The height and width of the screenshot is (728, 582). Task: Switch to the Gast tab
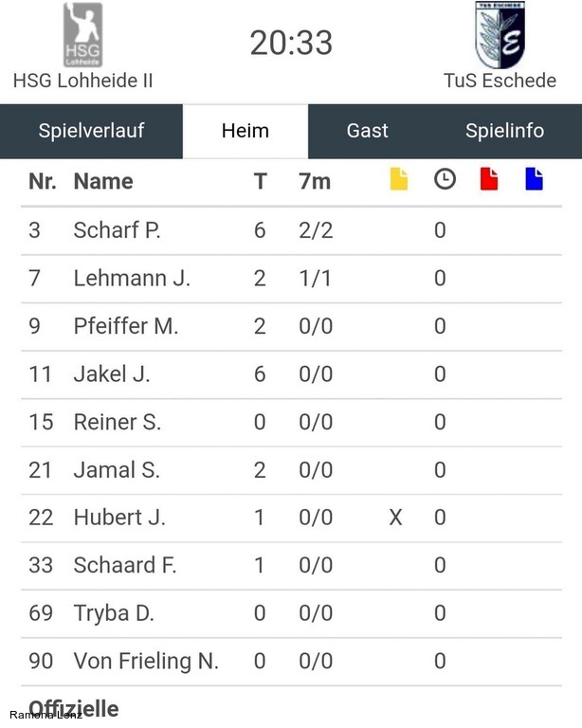(368, 131)
